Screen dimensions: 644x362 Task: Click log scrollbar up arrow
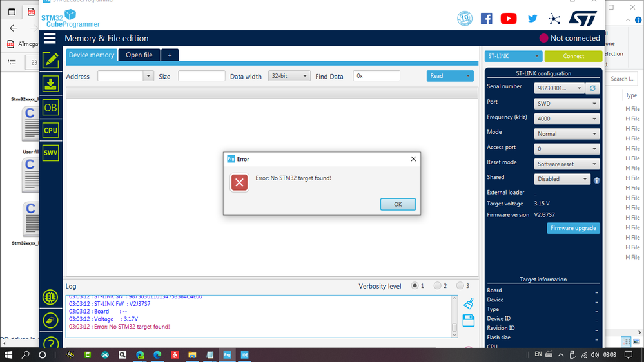coord(454,298)
